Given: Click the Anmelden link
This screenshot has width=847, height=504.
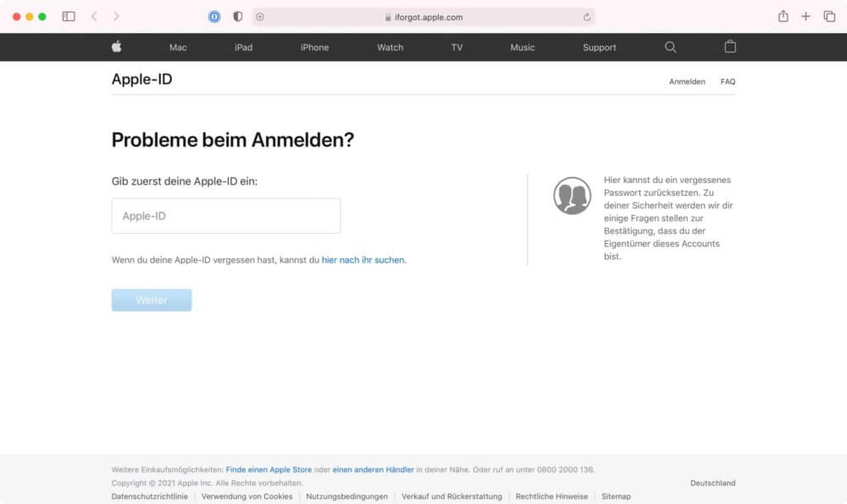Looking at the screenshot, I should pos(687,81).
